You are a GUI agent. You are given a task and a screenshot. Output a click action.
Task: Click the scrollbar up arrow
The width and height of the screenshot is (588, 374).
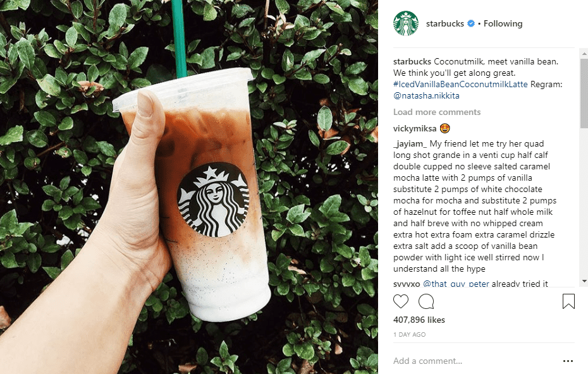pos(584,54)
